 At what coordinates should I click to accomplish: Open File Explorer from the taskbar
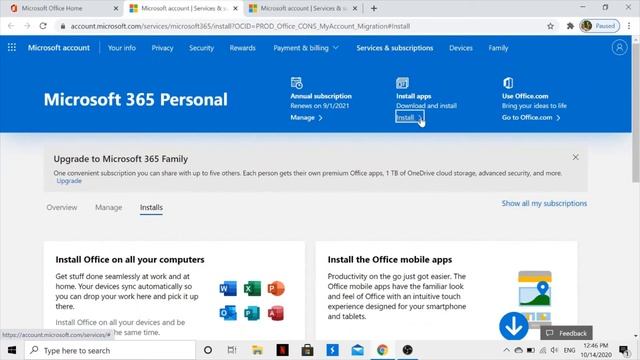[x=257, y=350]
